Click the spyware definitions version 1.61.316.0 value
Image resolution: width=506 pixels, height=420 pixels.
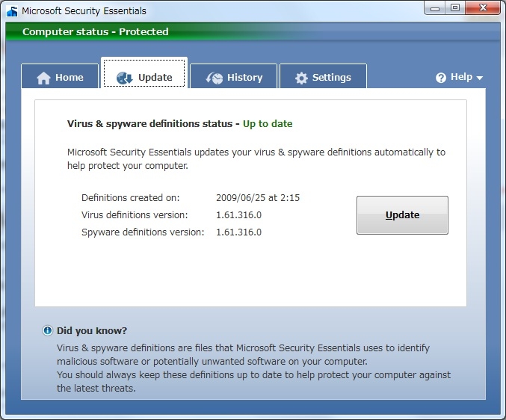239,232
